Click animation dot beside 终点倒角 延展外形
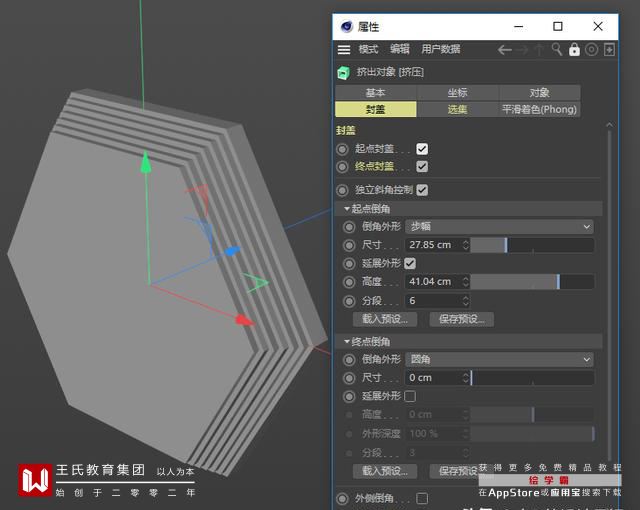This screenshot has width=640, height=510. click(x=349, y=396)
